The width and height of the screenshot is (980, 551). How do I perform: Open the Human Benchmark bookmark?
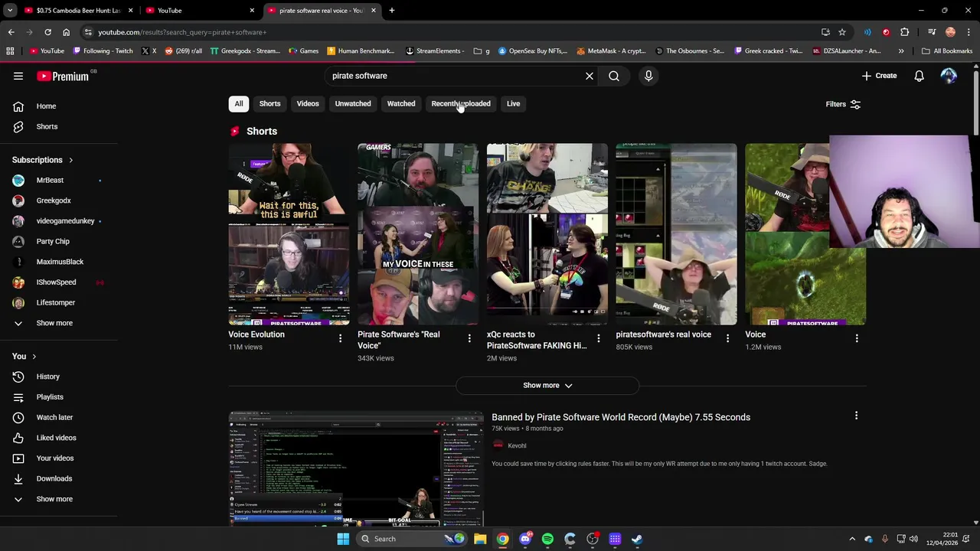(361, 51)
